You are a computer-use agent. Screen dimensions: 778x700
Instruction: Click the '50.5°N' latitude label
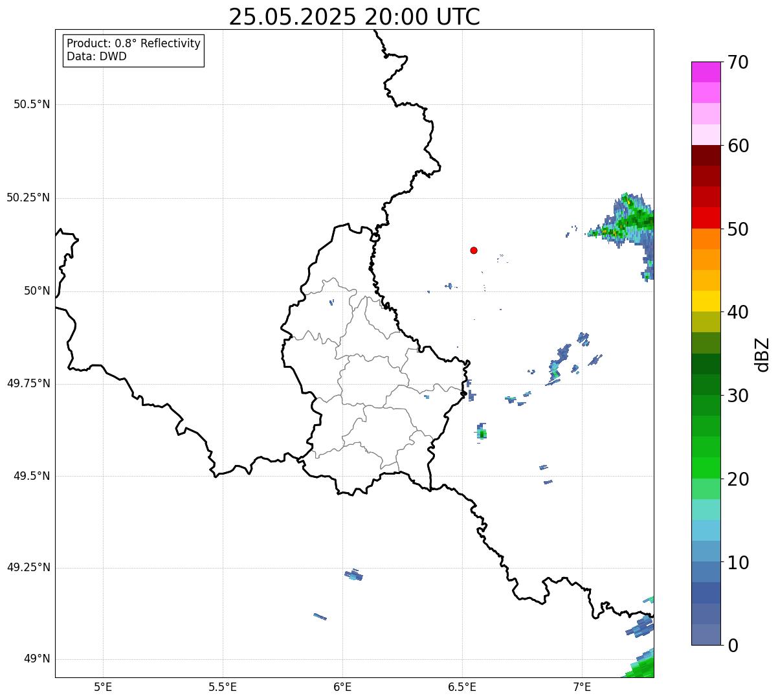(32, 104)
